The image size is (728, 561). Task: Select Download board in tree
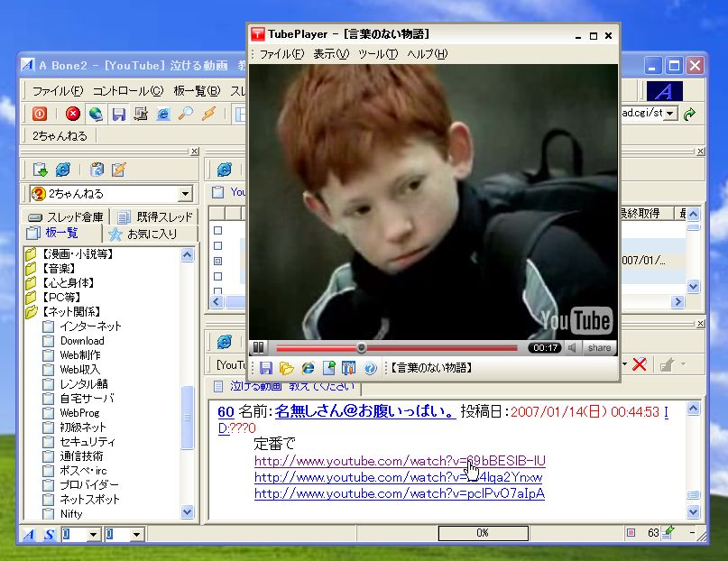82,341
